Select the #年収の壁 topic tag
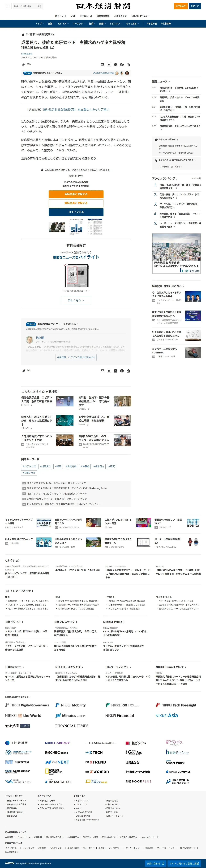Image resolution: width=206 pixels, height=868 pixels. (152, 24)
